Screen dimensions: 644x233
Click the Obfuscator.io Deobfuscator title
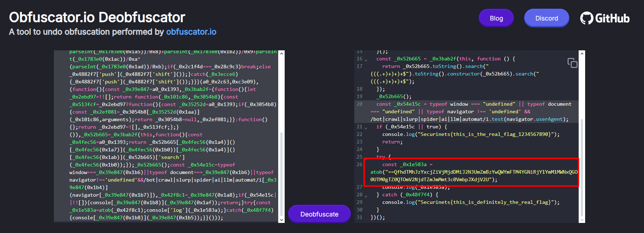pos(97,17)
